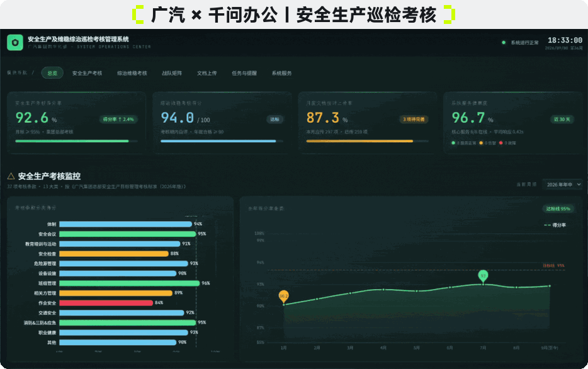Click the 92.6 % score value

[36, 118]
